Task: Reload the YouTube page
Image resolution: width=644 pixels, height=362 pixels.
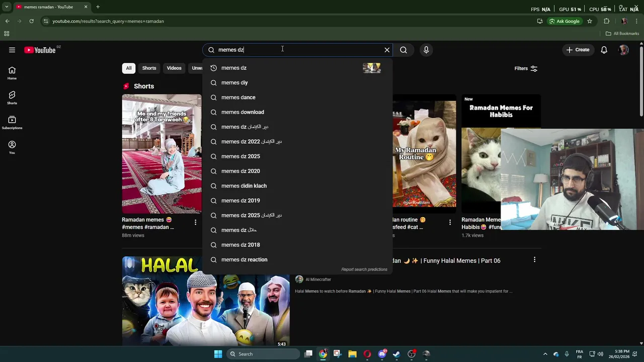Action: point(31,21)
